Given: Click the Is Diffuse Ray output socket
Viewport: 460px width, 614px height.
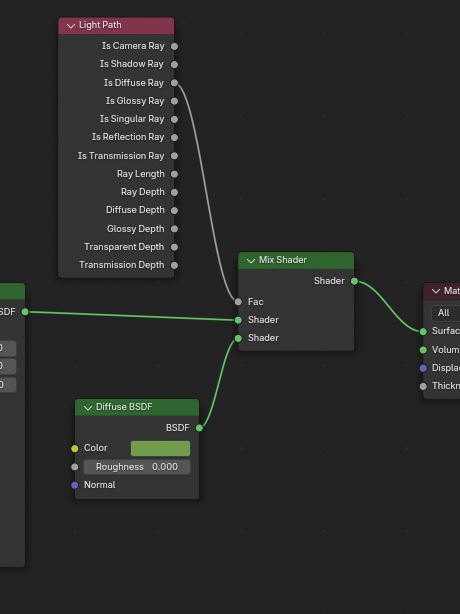Looking at the screenshot, I should pos(175,83).
